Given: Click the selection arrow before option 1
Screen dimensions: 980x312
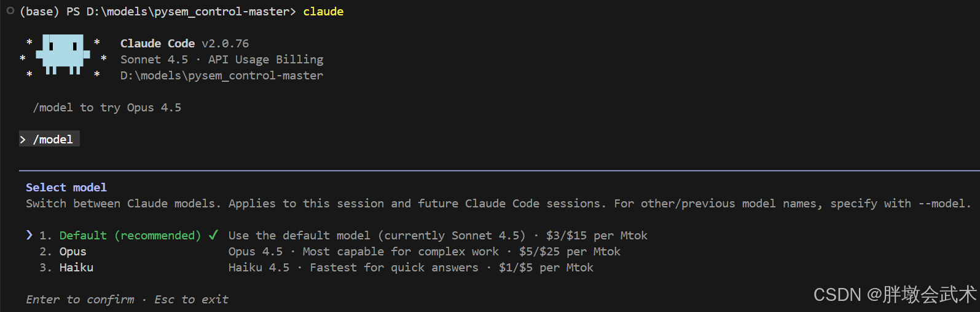Looking at the screenshot, I should [29, 235].
